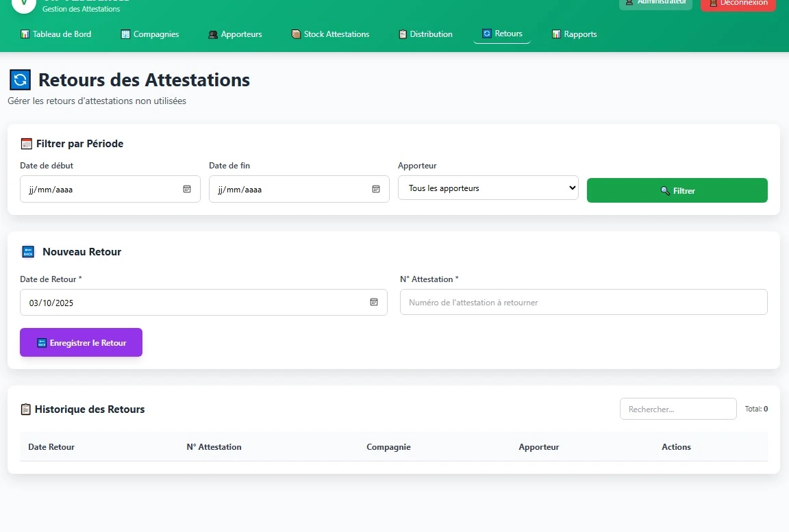This screenshot has height=532, width=789.
Task: Select the Apporteurs navigation tab
Action: [236, 34]
